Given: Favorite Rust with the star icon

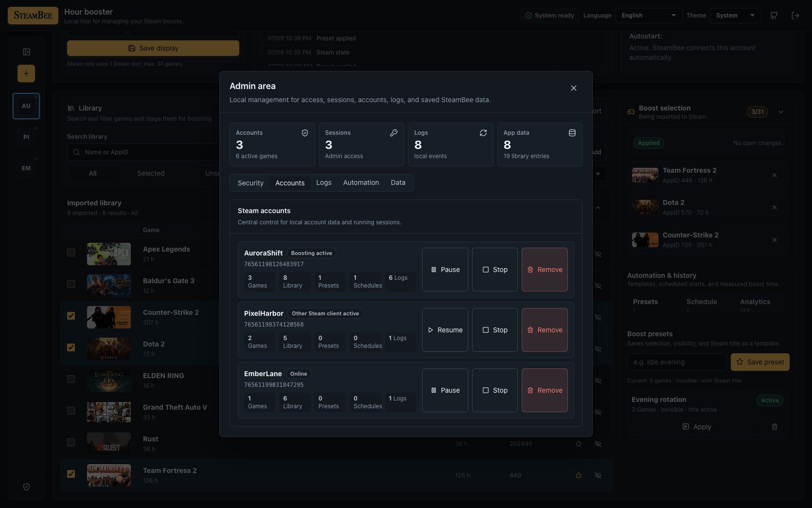Looking at the screenshot, I should (x=579, y=444).
